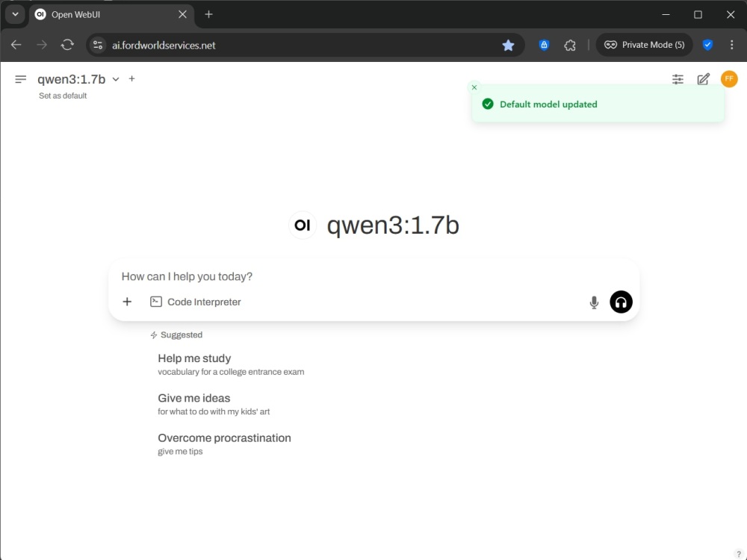
Task: Select the Overcome procrastination suggestion
Action: click(x=224, y=444)
